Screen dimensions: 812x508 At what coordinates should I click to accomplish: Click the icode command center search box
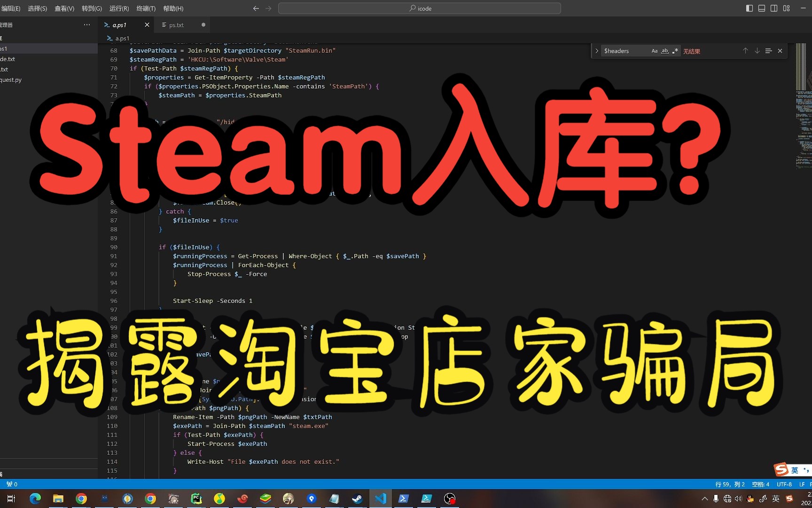(419, 8)
